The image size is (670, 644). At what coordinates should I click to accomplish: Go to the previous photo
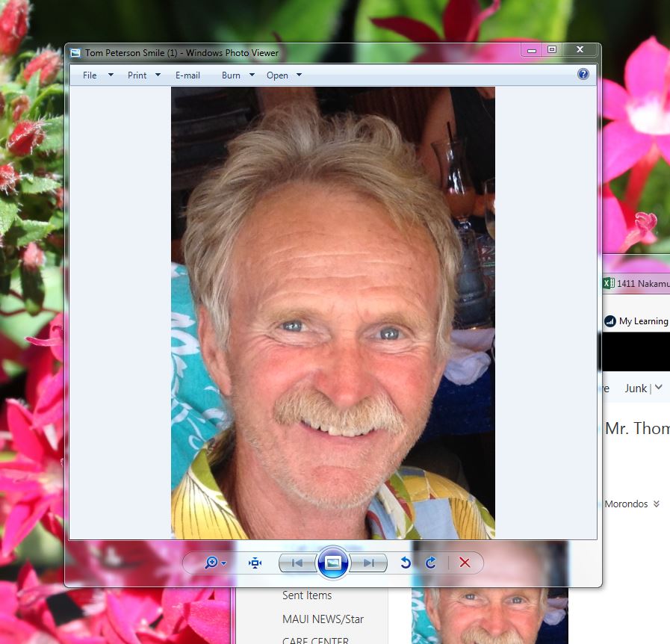click(297, 563)
